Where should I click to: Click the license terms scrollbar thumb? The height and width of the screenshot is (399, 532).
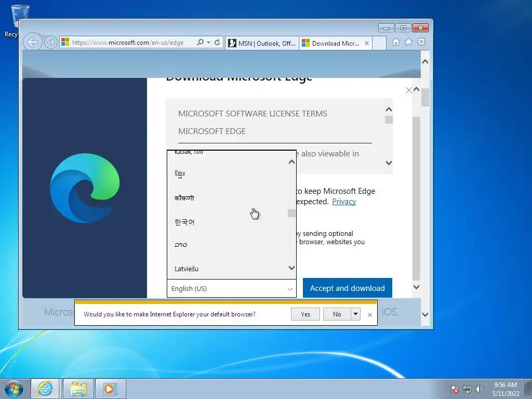(x=389, y=120)
